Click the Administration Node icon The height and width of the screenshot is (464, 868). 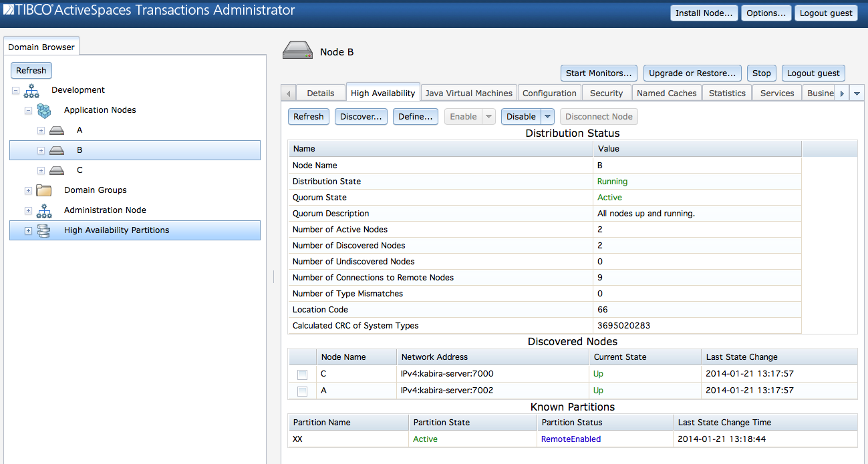click(x=43, y=210)
